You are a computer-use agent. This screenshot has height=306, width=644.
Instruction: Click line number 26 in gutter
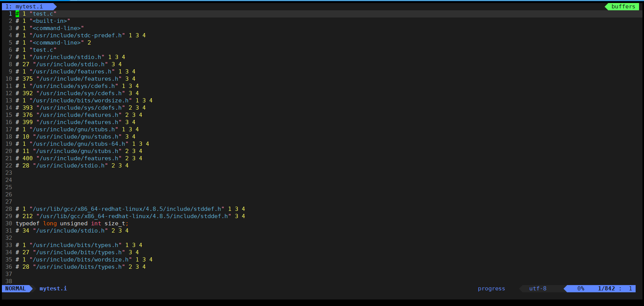point(9,194)
